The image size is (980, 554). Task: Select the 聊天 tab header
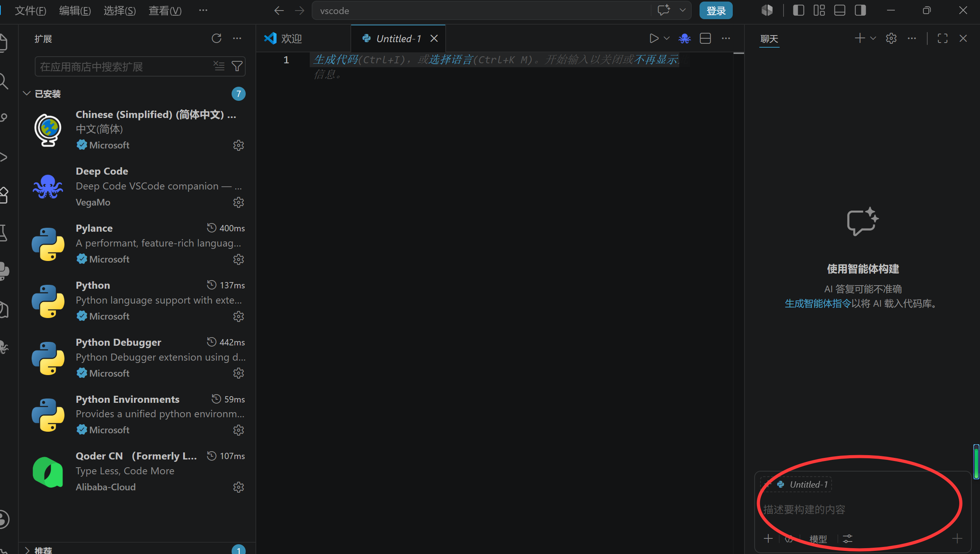pyautogui.click(x=769, y=39)
